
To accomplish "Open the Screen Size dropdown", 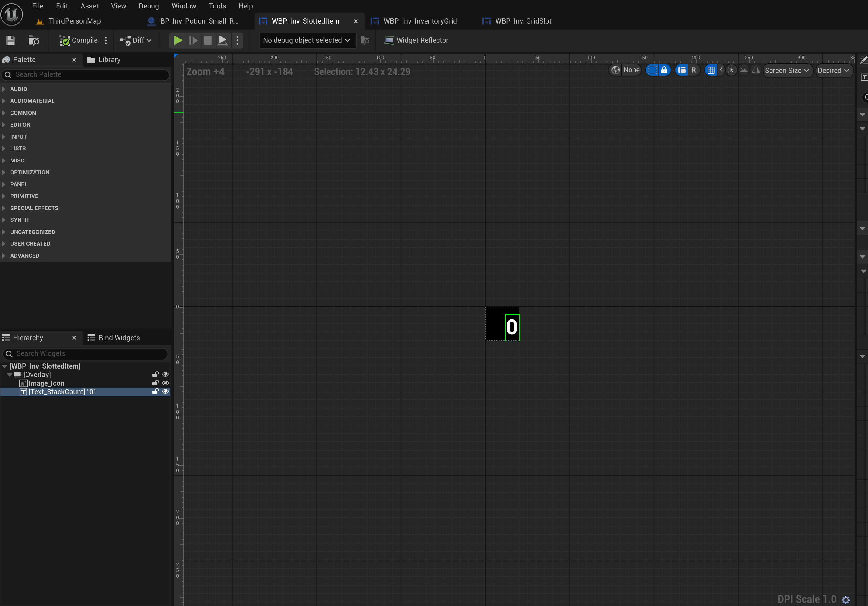I will point(787,70).
